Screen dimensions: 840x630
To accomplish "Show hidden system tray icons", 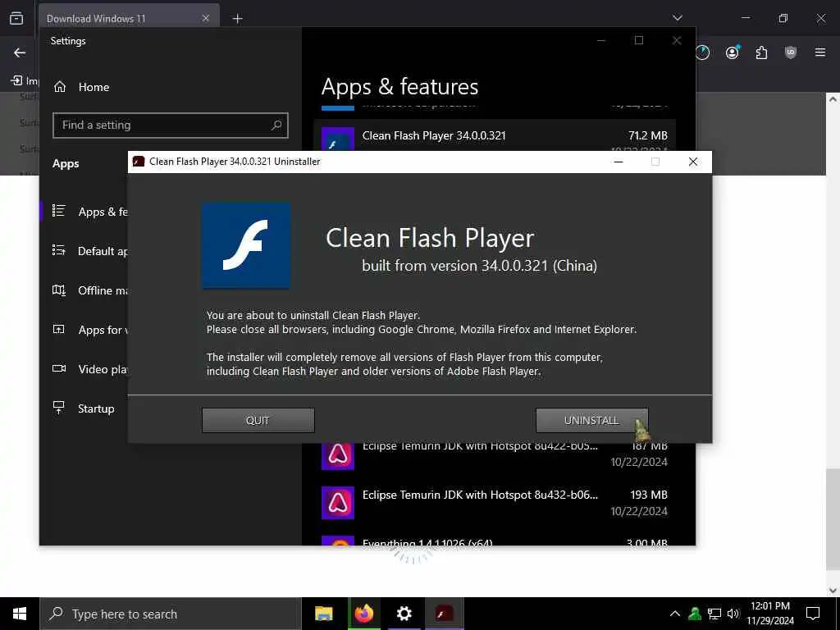I will 675,614.
